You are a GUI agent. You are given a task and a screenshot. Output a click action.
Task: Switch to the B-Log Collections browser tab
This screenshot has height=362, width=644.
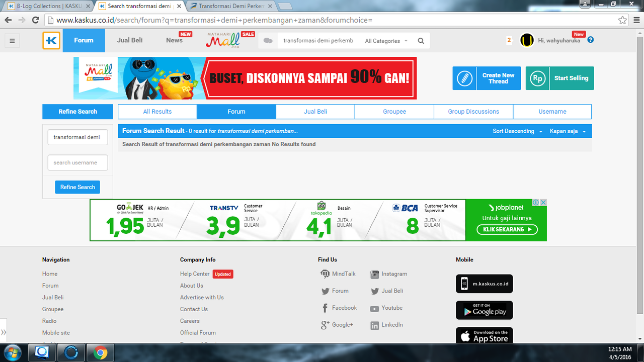point(48,6)
